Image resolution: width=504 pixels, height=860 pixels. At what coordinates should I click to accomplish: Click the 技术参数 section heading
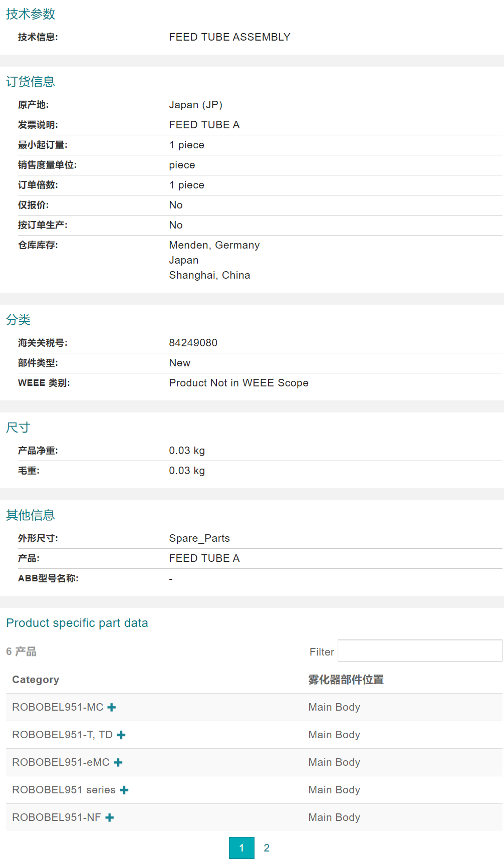pyautogui.click(x=31, y=14)
